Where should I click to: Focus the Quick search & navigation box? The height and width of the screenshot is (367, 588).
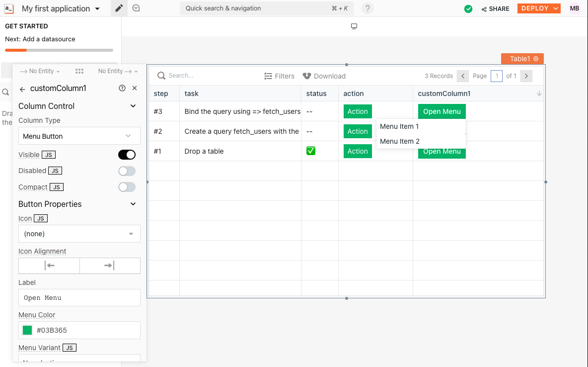pyautogui.click(x=267, y=8)
